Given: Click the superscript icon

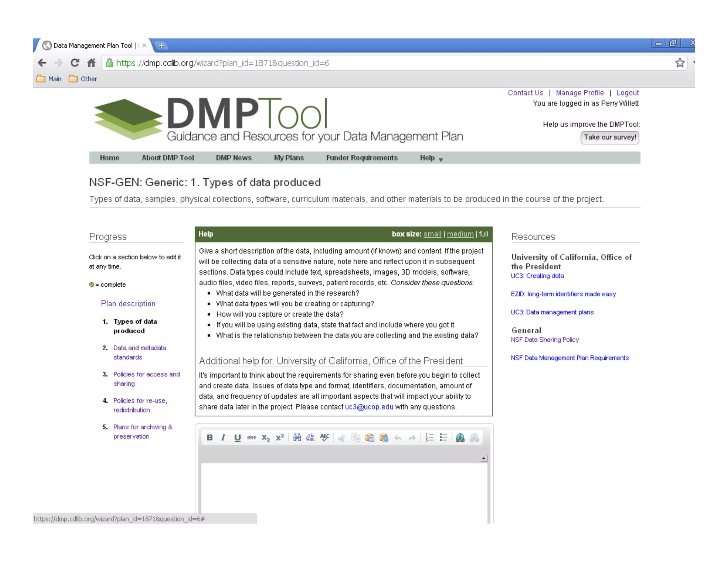Looking at the screenshot, I should click(x=280, y=438).
